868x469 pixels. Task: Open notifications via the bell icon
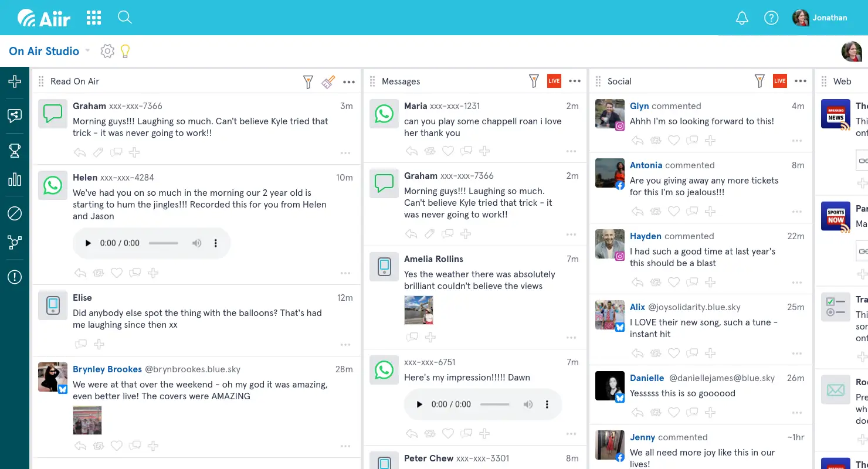coord(741,18)
